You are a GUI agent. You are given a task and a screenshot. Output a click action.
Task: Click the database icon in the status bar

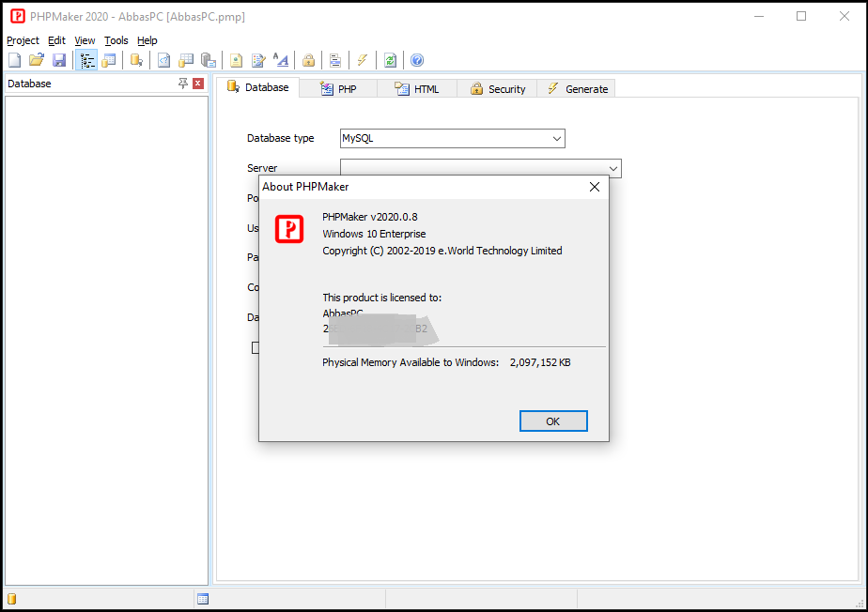(x=12, y=599)
